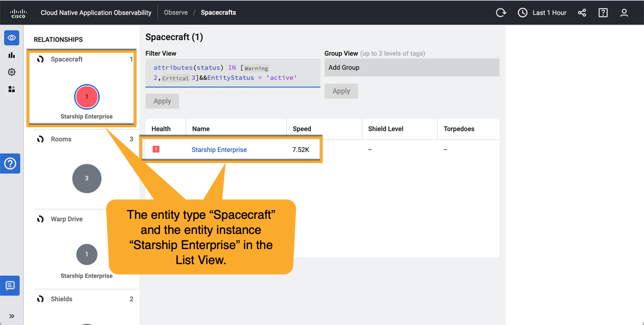Share the view via the share icon
This screenshot has width=644, height=325.
tap(582, 13)
